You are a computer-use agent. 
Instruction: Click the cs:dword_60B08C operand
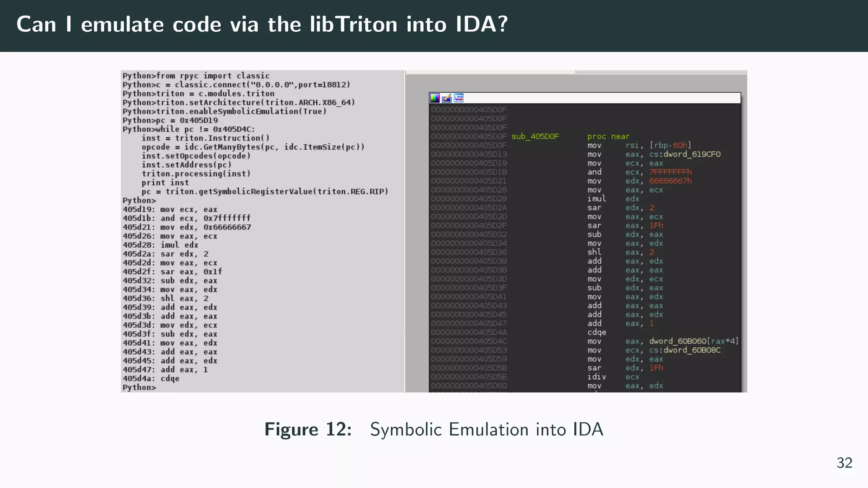pyautogui.click(x=685, y=350)
